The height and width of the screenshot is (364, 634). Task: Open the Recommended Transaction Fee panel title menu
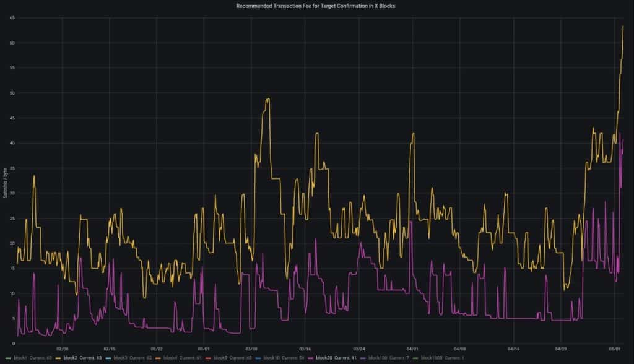point(315,6)
